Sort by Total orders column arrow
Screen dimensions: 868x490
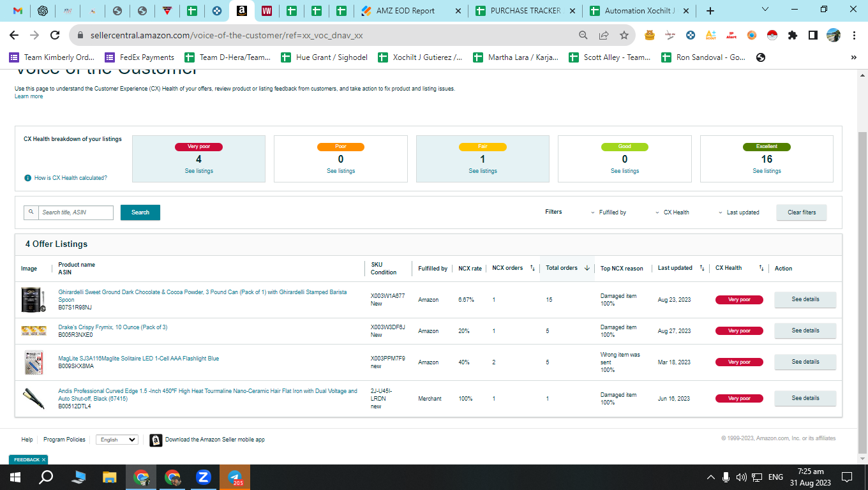[x=587, y=268]
